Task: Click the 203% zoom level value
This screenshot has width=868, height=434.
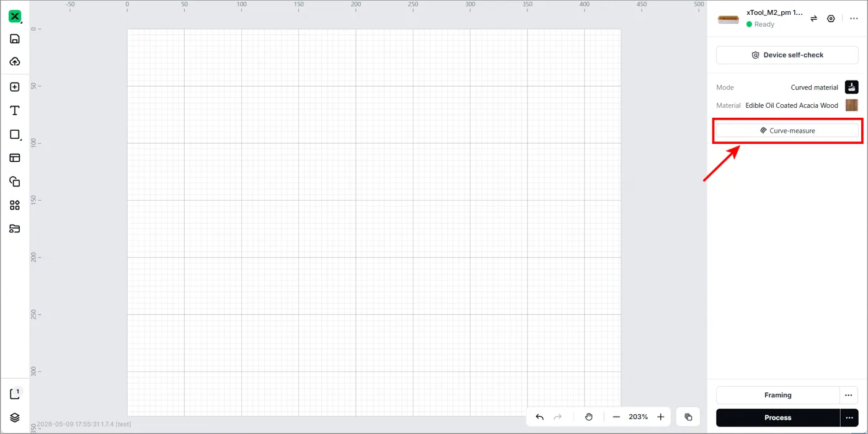Action: coord(638,417)
